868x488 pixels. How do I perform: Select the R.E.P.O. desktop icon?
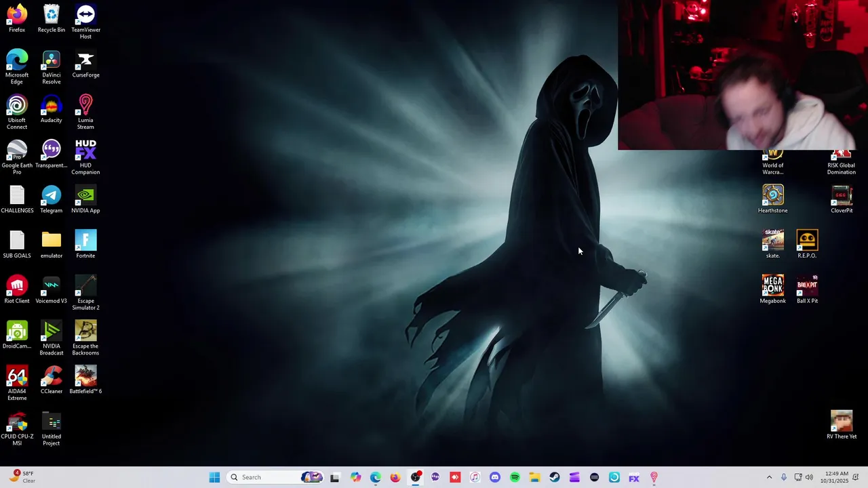pos(807,245)
